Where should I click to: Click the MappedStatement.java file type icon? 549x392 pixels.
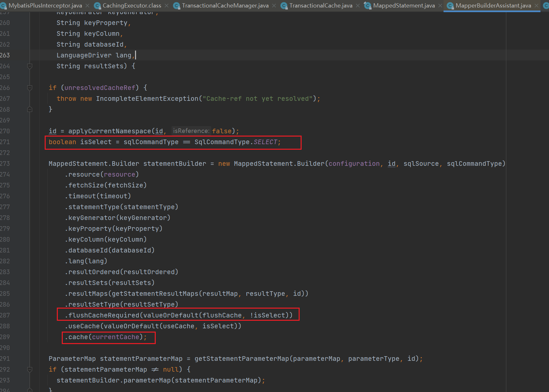pos(368,6)
